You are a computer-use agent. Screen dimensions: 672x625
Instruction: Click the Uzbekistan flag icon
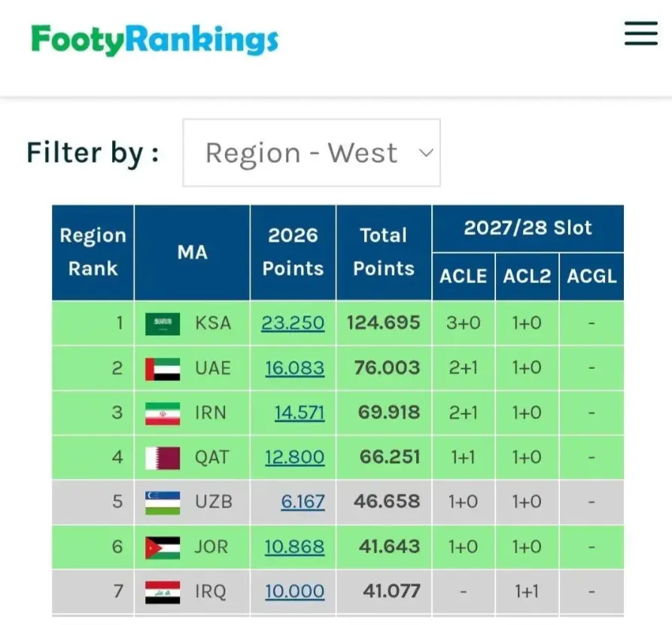click(163, 502)
